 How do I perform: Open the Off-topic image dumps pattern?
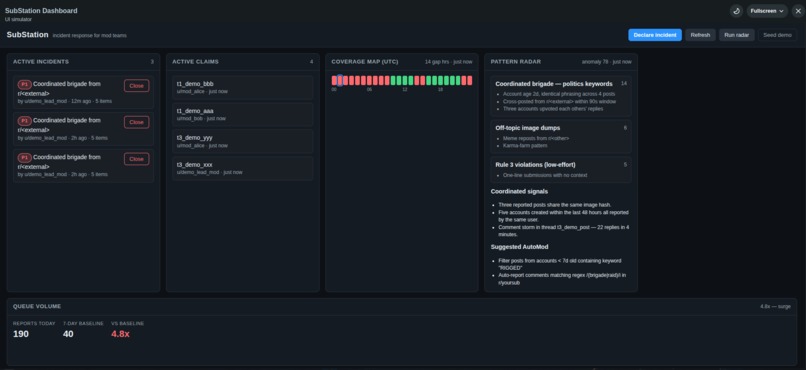pyautogui.click(x=561, y=137)
